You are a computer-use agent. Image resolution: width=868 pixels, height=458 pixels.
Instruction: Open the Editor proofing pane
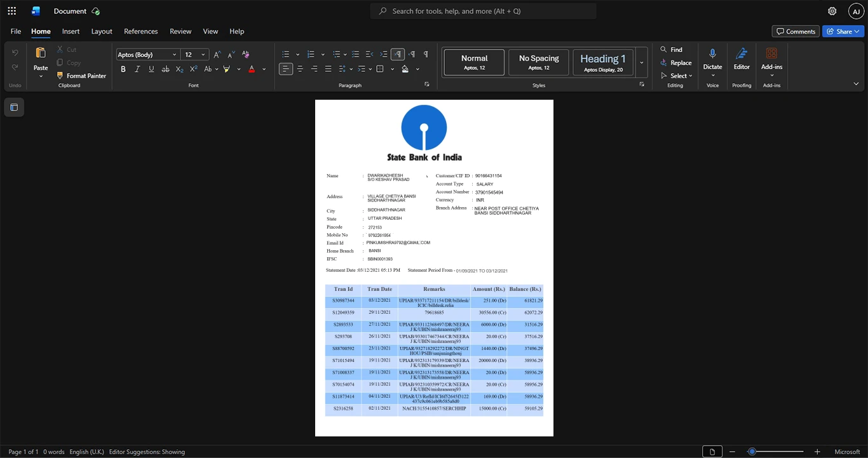point(742,58)
